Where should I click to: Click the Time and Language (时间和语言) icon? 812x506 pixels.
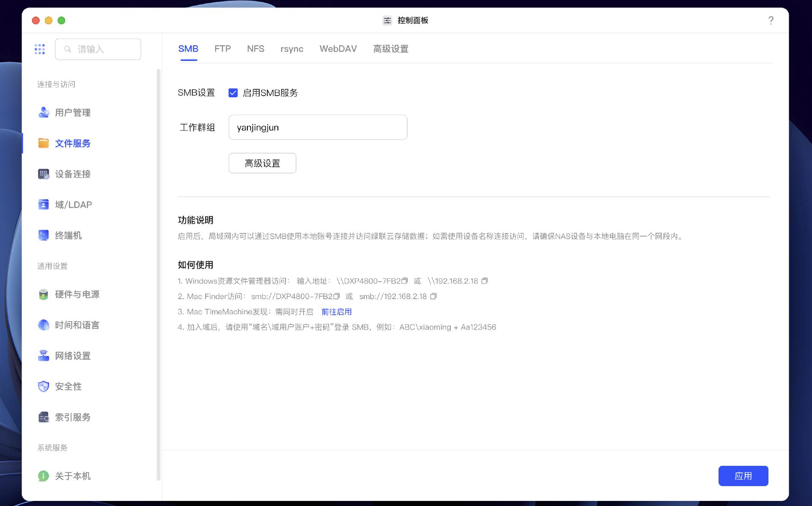tap(44, 325)
